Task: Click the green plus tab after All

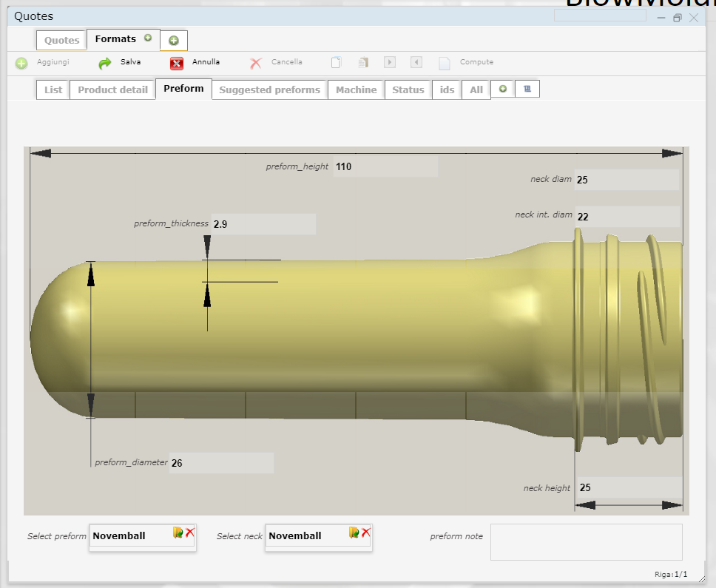Action: click(x=503, y=89)
